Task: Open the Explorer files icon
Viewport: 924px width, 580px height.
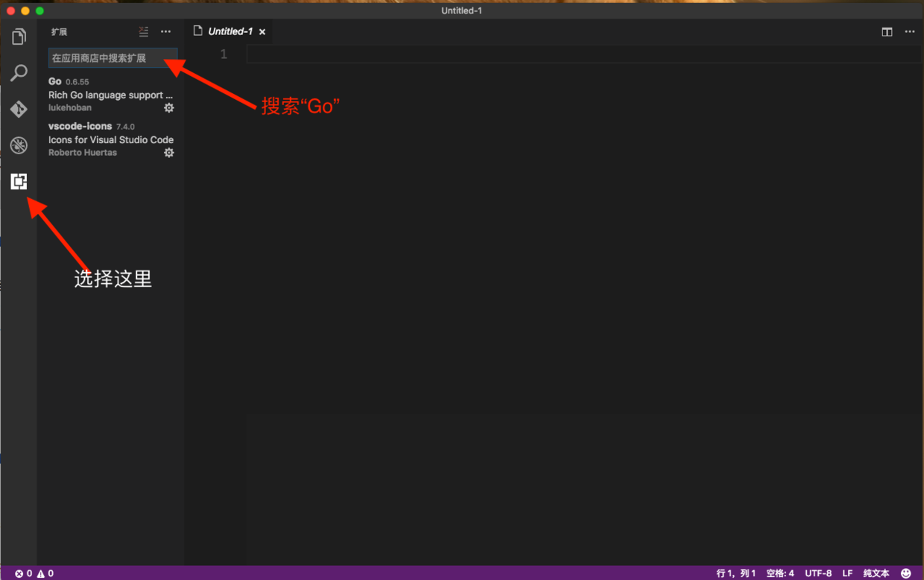Action: [19, 37]
